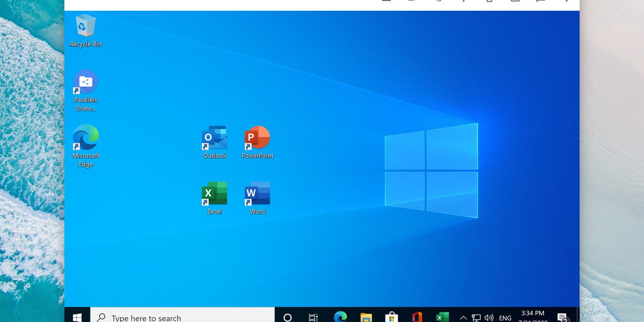Click the 'Type here to search' box

[182, 317]
